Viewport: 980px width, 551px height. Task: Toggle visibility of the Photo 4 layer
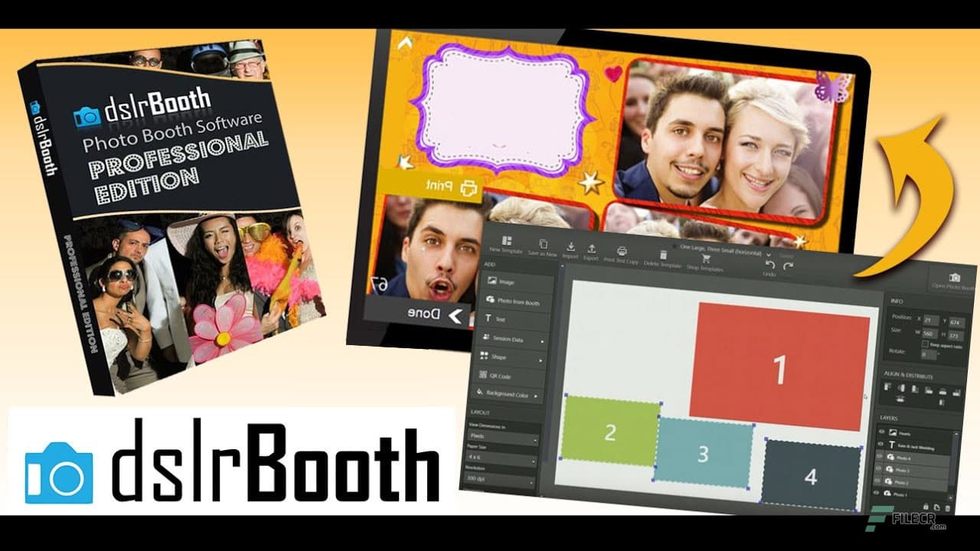pyautogui.click(x=880, y=455)
